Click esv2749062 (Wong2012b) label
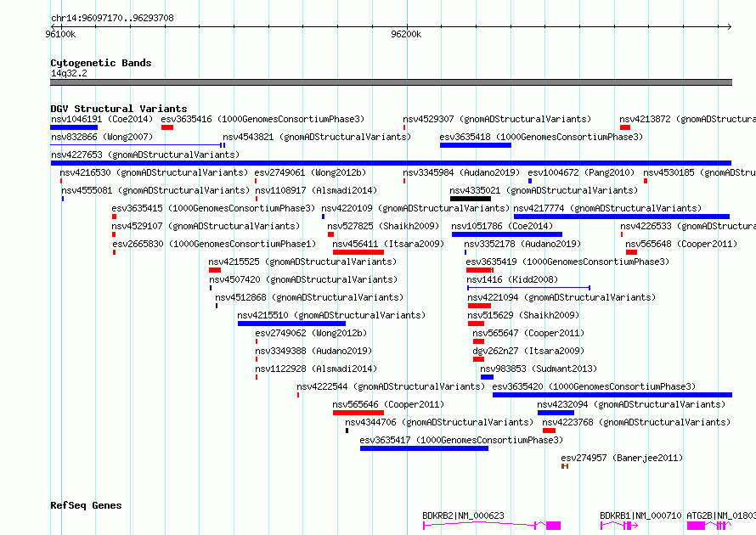The image size is (756, 535). [x=311, y=333]
